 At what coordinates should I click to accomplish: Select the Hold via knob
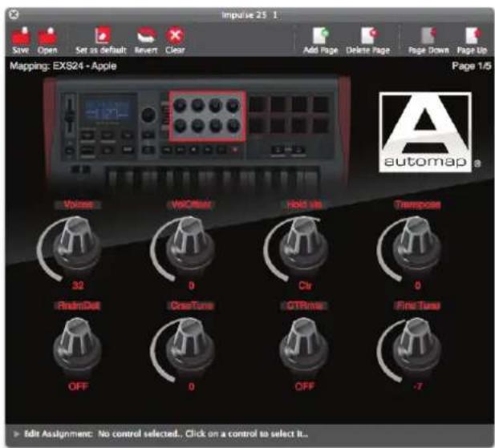coord(303,244)
